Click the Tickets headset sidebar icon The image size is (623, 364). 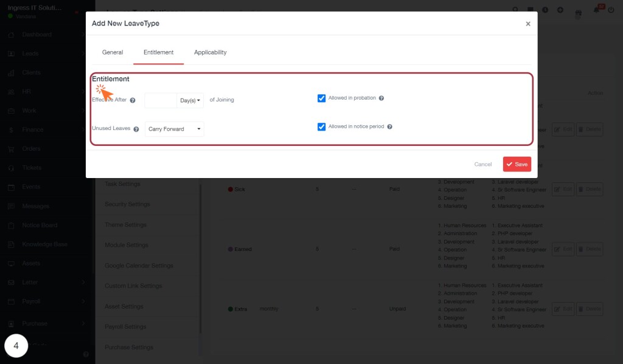coord(11,168)
